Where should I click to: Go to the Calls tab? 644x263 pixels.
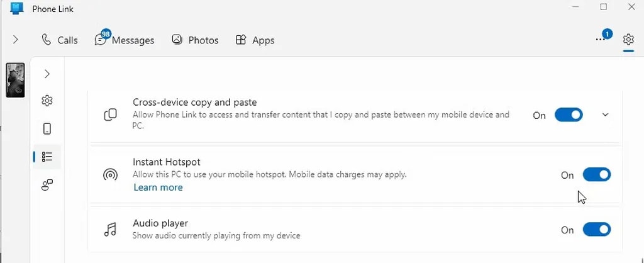pyautogui.click(x=60, y=40)
